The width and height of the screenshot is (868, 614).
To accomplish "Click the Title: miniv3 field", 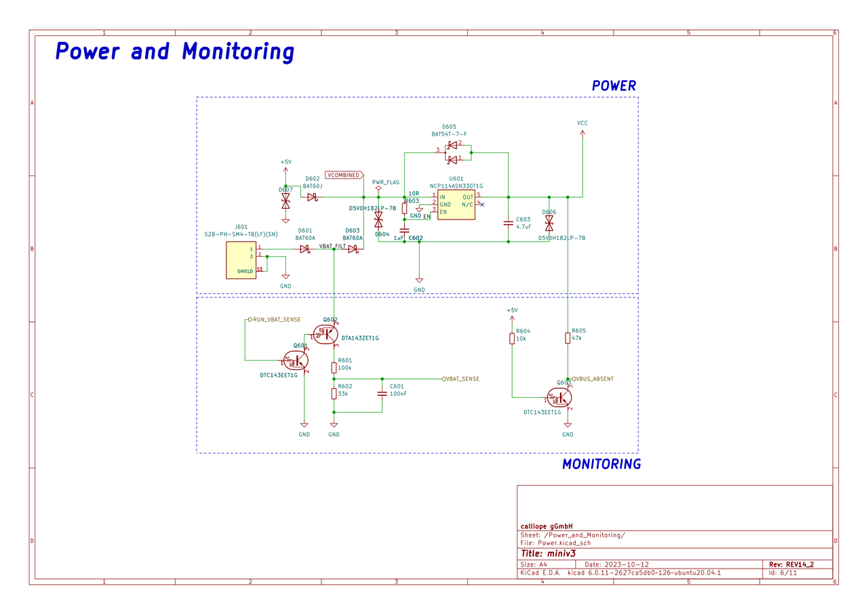I will pos(548,553).
